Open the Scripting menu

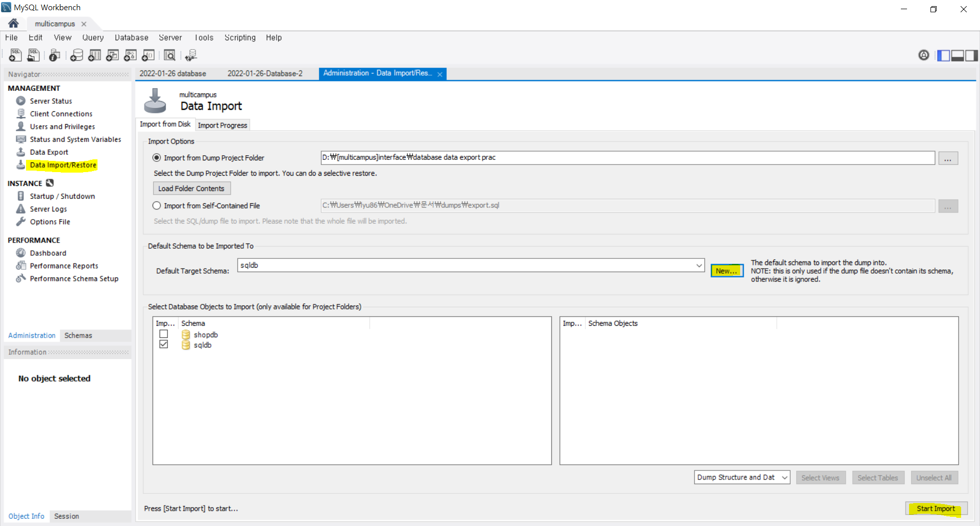point(240,38)
